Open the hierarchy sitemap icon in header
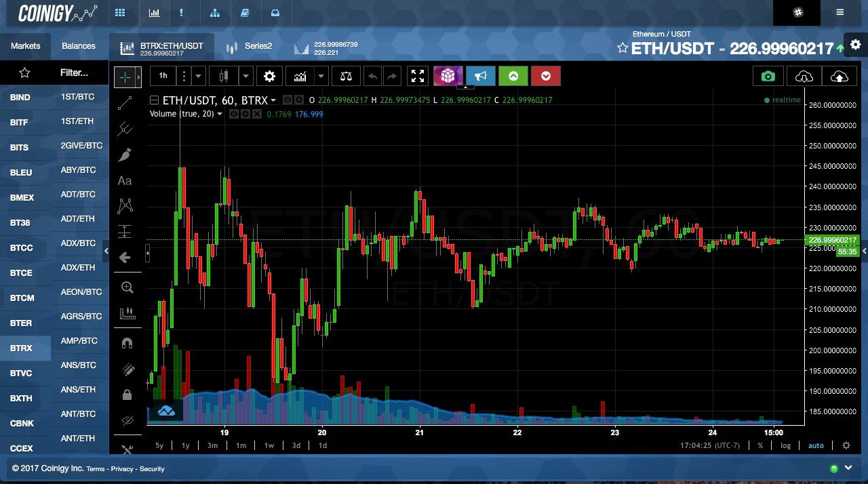The width and height of the screenshot is (868, 484). [x=215, y=12]
